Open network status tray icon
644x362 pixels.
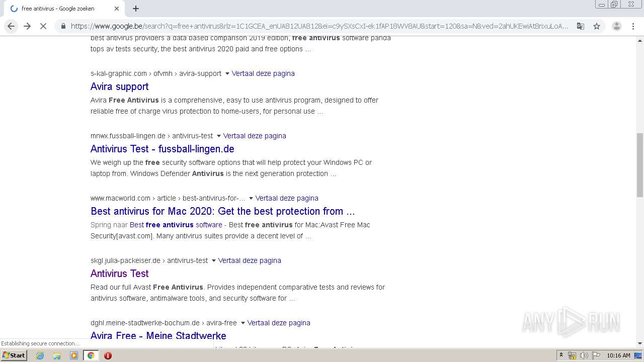click(572, 355)
